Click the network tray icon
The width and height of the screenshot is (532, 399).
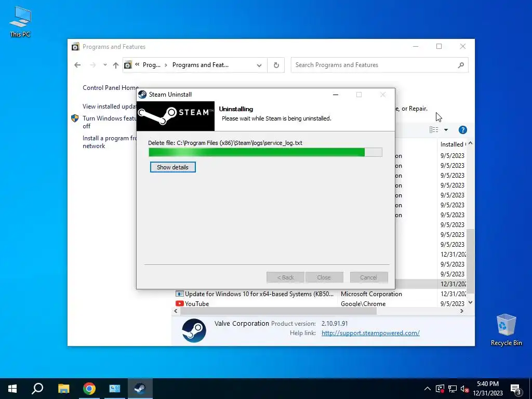coord(453,389)
